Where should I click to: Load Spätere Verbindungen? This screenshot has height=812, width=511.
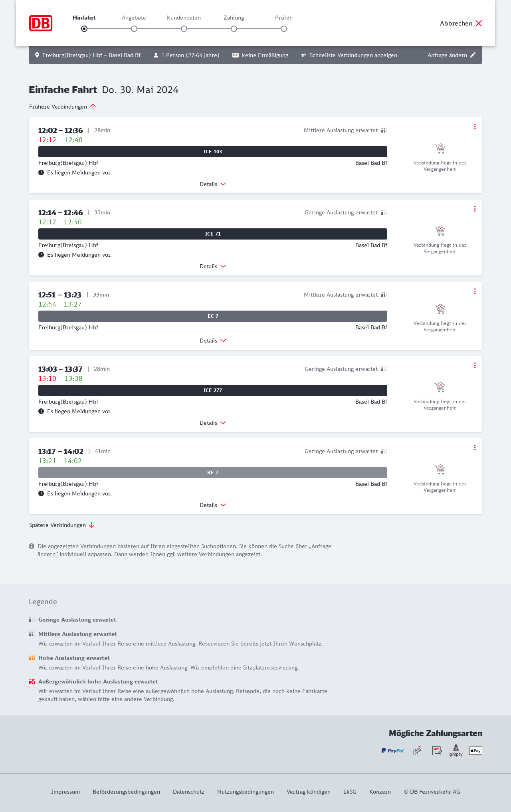62,525
